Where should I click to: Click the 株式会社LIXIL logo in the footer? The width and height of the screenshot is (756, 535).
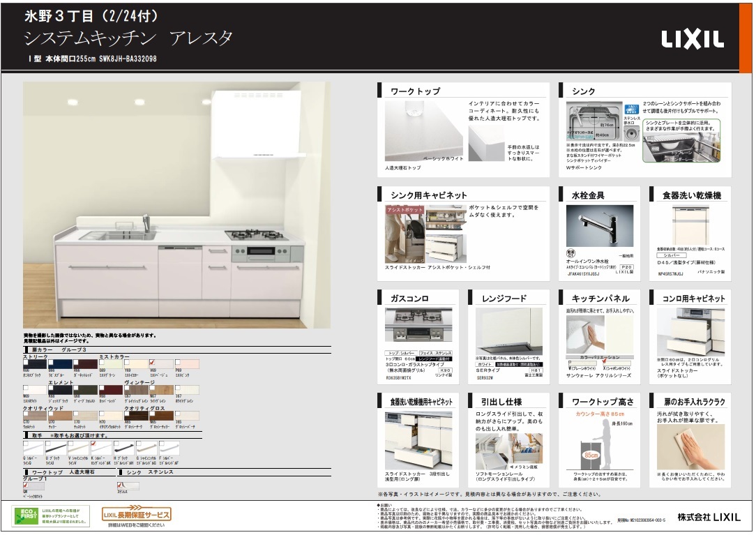tap(709, 517)
